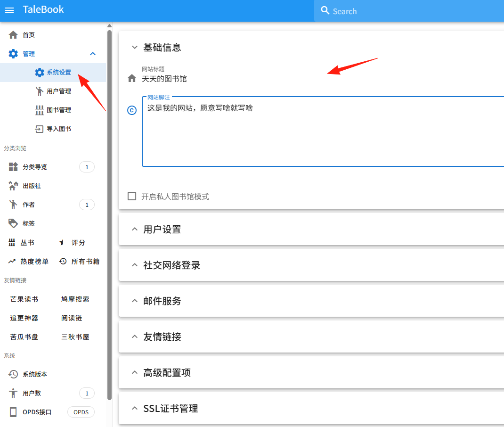Select 系统设置 menu item
Image resolution: width=504 pixels, height=427 pixels.
click(53, 73)
